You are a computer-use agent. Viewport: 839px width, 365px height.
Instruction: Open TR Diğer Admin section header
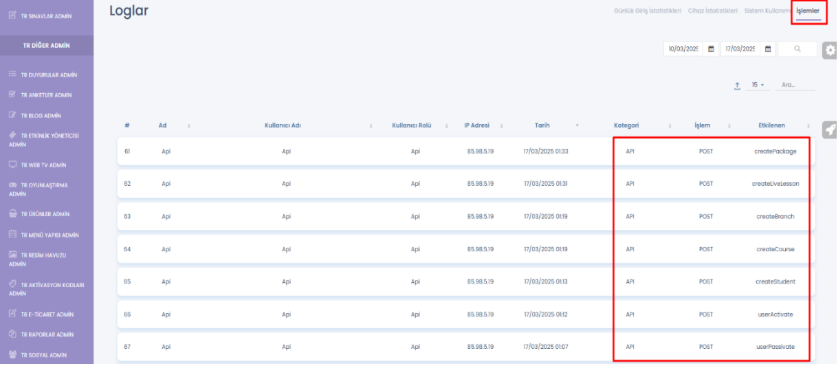click(47, 45)
